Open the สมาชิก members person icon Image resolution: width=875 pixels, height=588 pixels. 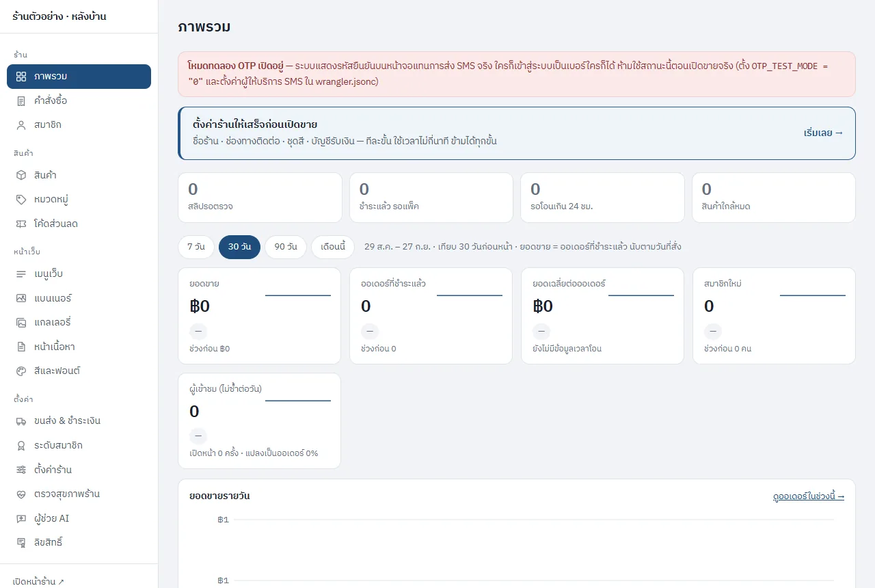21,125
